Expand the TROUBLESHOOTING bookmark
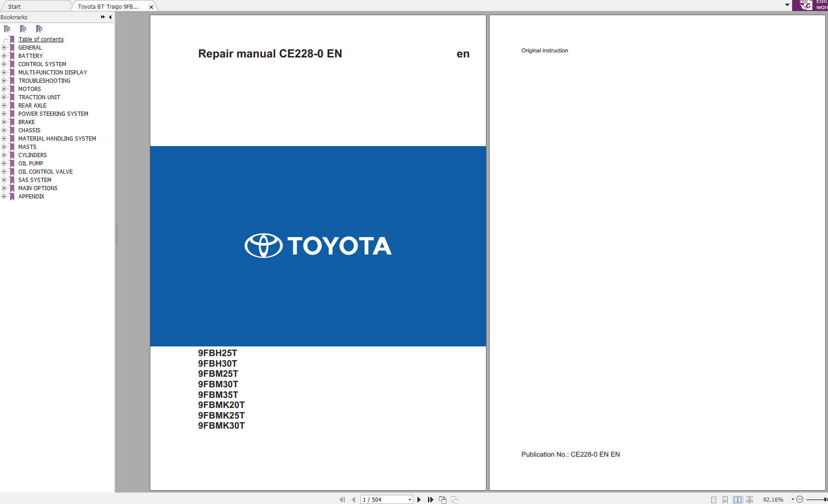This screenshot has height=504, width=828. (x=4, y=81)
